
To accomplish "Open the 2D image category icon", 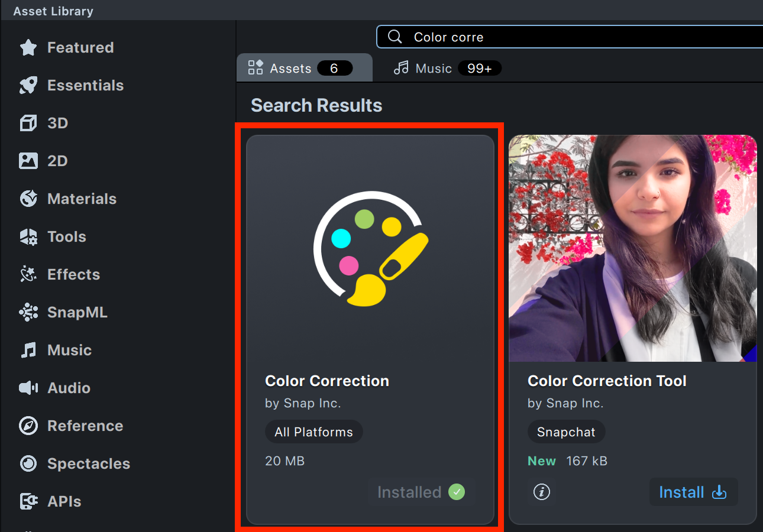I will [28, 161].
